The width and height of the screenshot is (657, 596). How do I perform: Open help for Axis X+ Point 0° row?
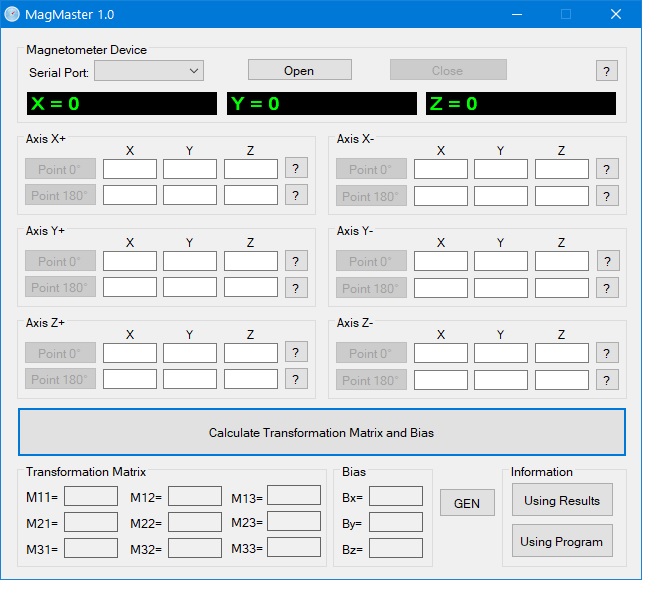click(x=296, y=168)
